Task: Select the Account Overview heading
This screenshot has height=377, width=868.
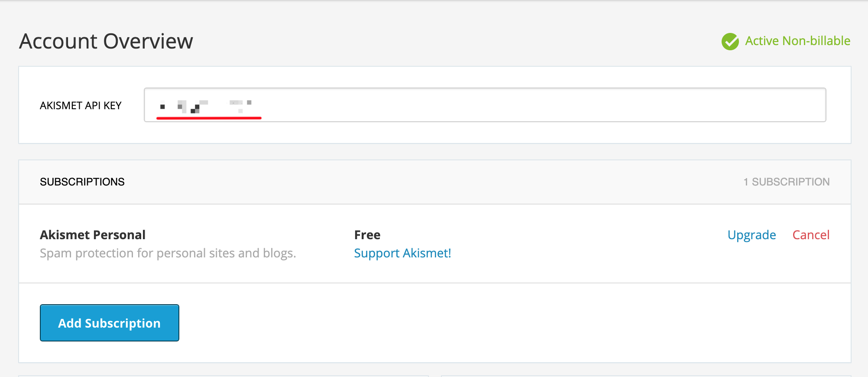Action: 106,42
